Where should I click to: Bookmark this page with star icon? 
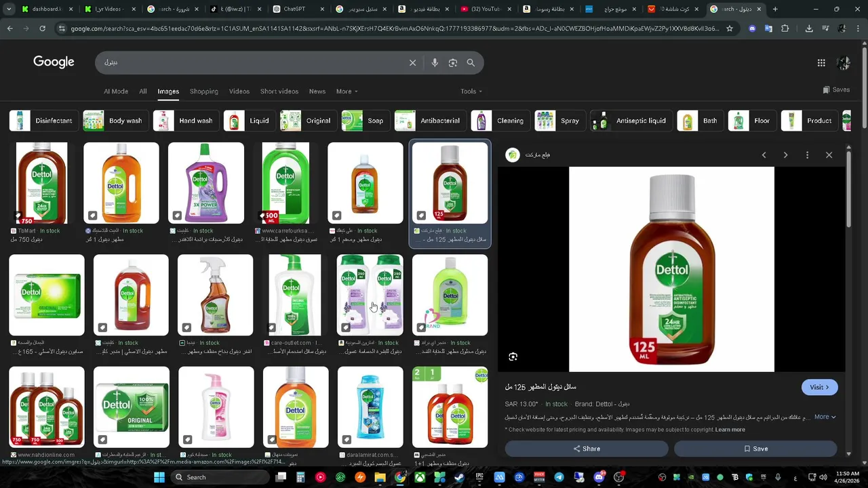click(x=730, y=28)
